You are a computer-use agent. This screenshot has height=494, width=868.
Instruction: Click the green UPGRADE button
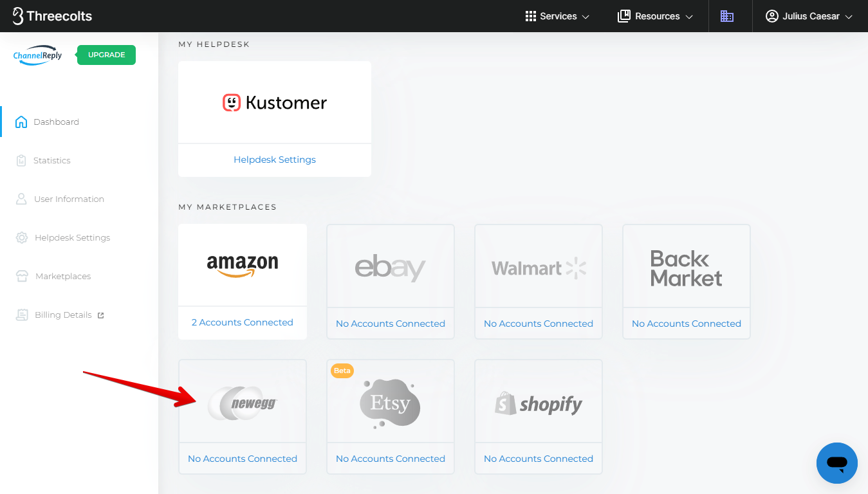pos(106,55)
